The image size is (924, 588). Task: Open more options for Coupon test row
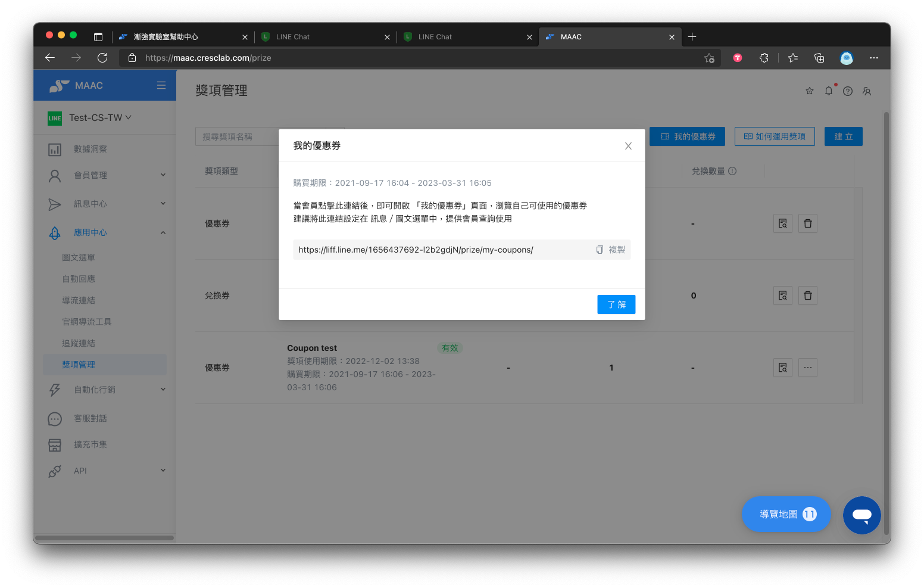click(808, 368)
